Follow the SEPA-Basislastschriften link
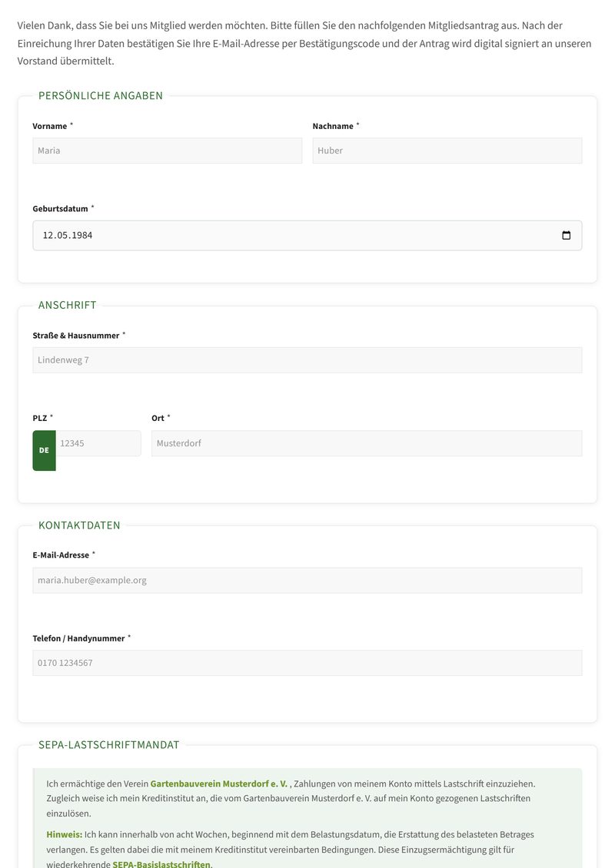 tap(161, 864)
